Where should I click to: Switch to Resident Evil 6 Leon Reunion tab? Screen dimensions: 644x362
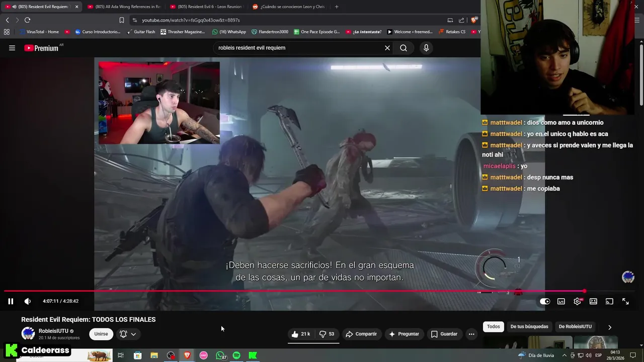click(x=206, y=7)
